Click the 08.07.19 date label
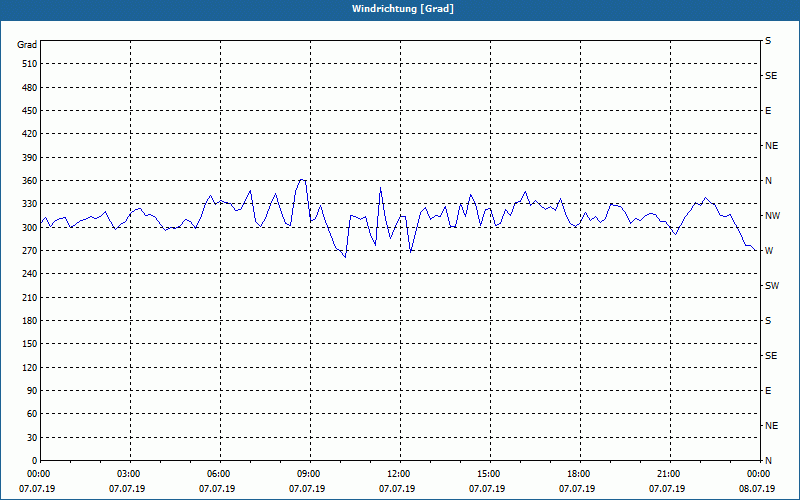The image size is (800, 500). coord(757,489)
